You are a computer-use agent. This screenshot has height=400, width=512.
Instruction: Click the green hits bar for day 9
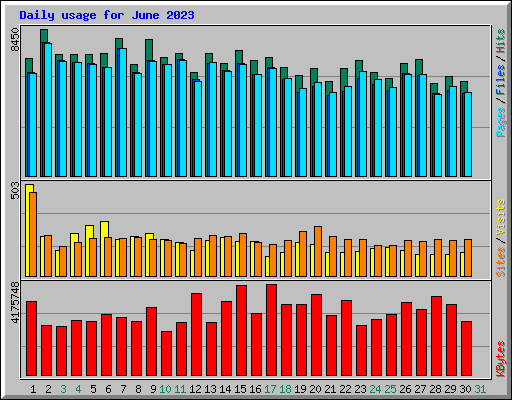click(149, 50)
